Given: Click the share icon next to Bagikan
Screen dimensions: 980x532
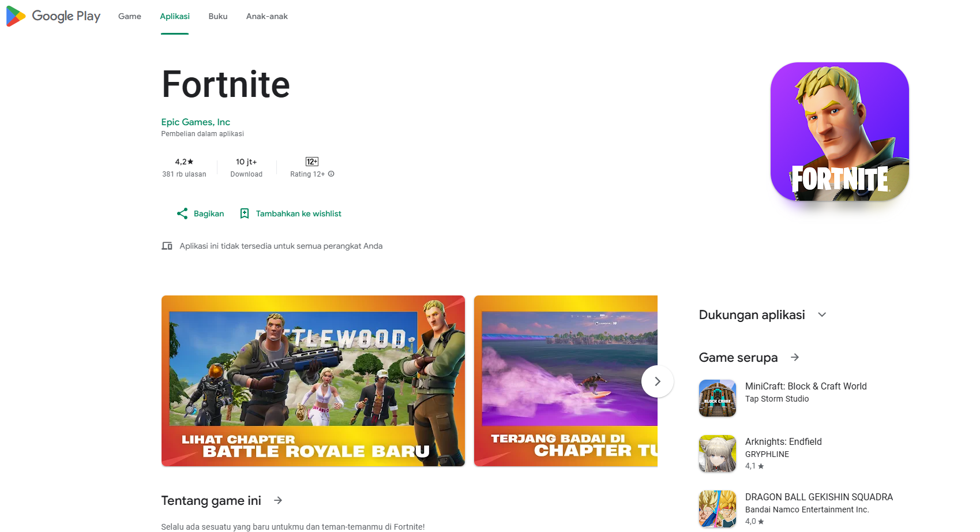Looking at the screenshot, I should coord(181,213).
